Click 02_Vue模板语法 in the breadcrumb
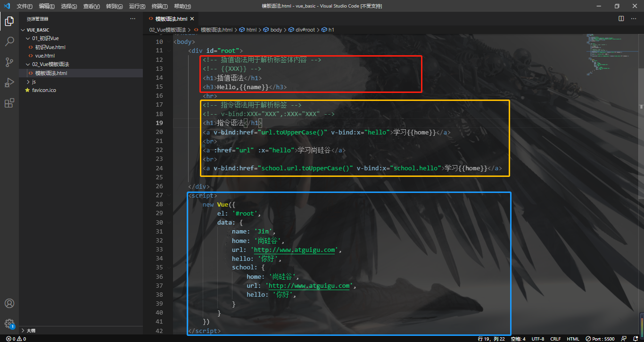The width and height of the screenshot is (644, 342). pyautogui.click(x=167, y=30)
